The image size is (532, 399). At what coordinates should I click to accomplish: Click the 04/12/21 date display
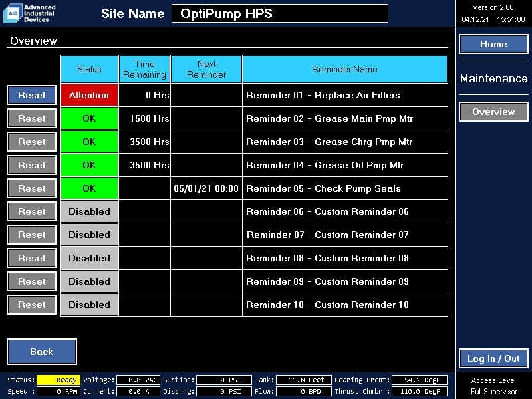click(x=475, y=19)
